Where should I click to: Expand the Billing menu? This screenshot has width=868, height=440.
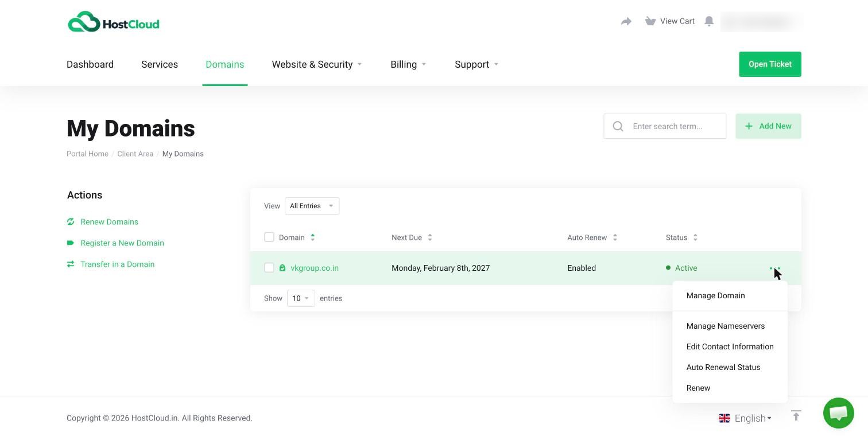pos(408,64)
